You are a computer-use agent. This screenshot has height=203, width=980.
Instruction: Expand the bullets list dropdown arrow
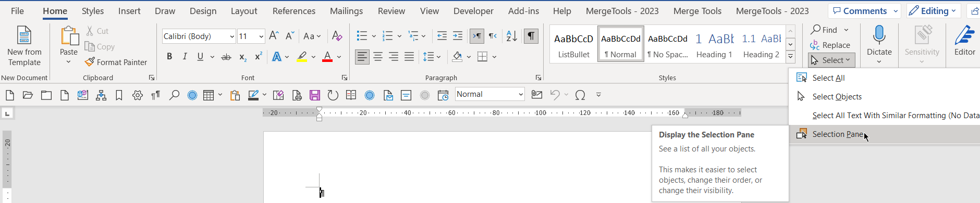tap(374, 36)
